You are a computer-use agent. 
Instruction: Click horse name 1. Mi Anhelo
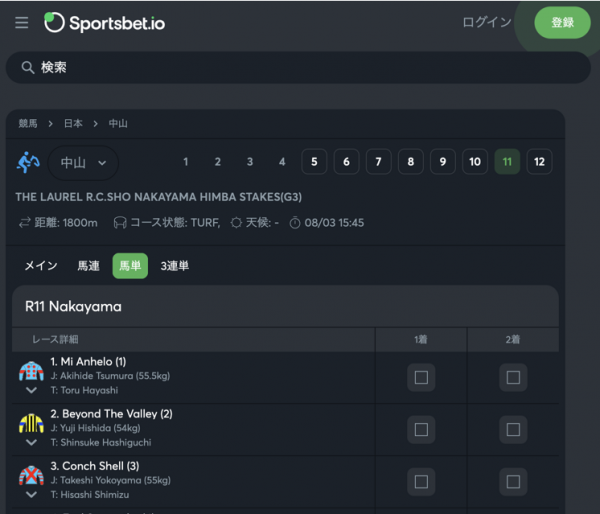point(88,361)
